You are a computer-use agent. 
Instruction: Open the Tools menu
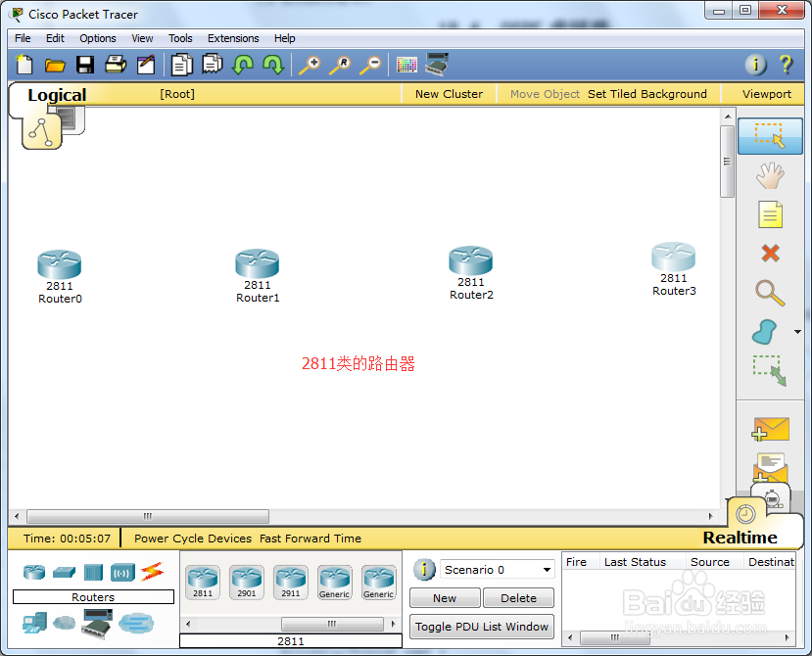pos(180,38)
